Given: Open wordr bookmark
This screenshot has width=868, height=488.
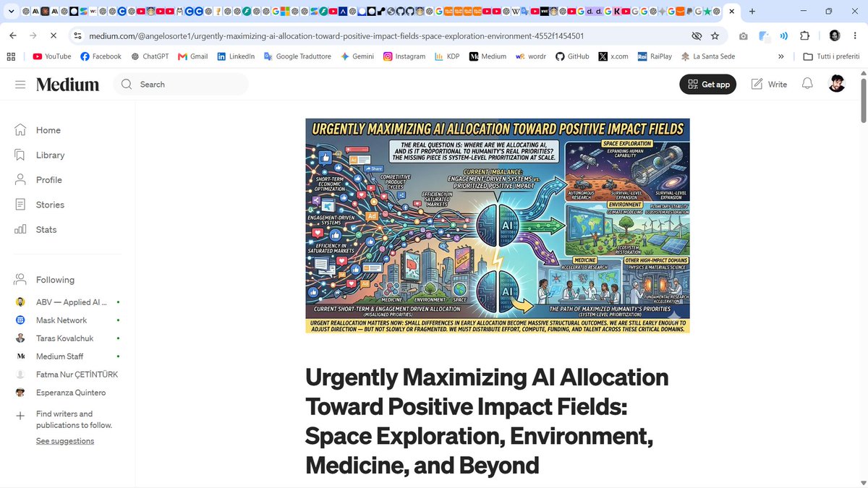Looking at the screenshot, I should tap(531, 56).
